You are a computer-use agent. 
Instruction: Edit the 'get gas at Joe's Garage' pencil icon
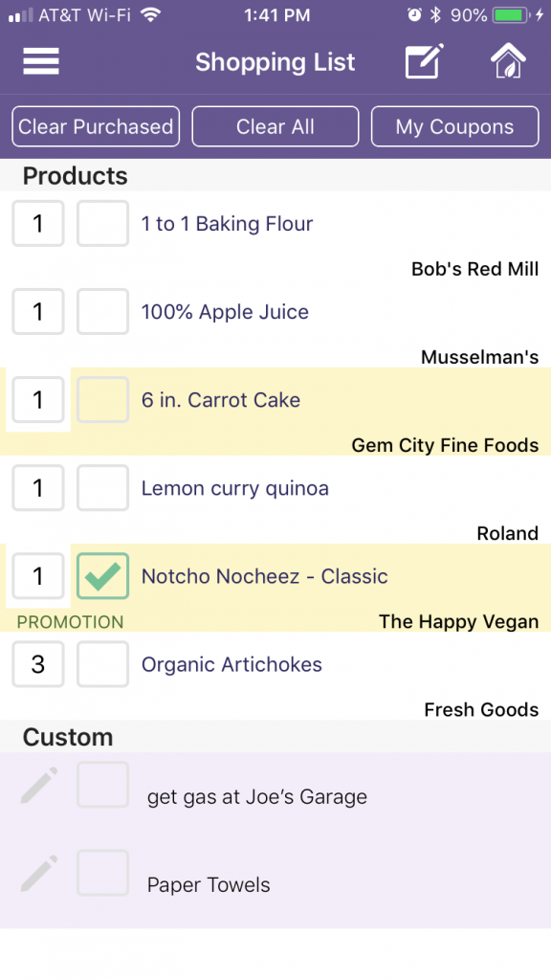[x=38, y=785]
